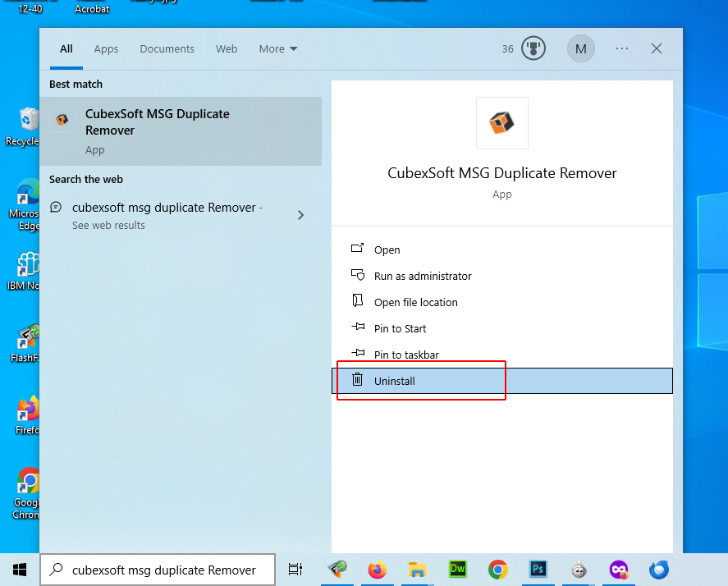Screen dimensions: 728x586
Task: Open Dreamweaver from the taskbar
Action: (x=457, y=570)
